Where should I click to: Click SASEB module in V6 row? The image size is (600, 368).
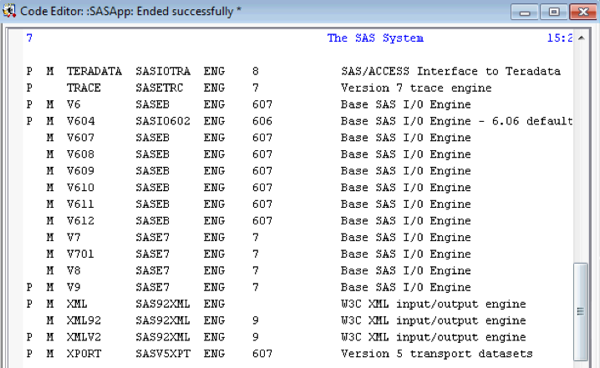coord(152,104)
